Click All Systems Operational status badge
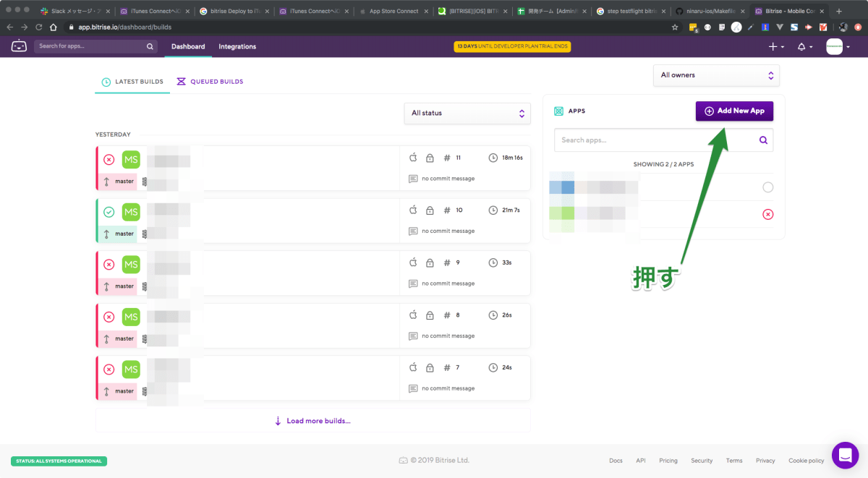868x478 pixels. pos(59,461)
